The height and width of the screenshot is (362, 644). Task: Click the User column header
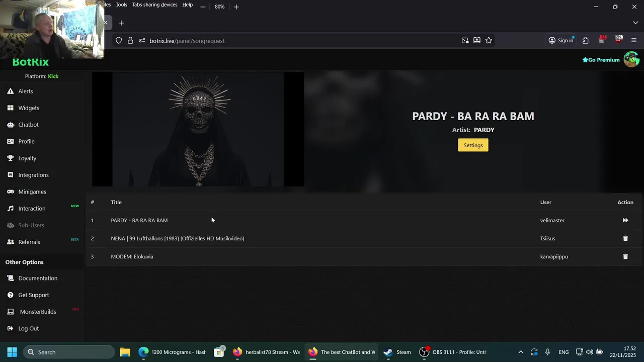tap(545, 202)
